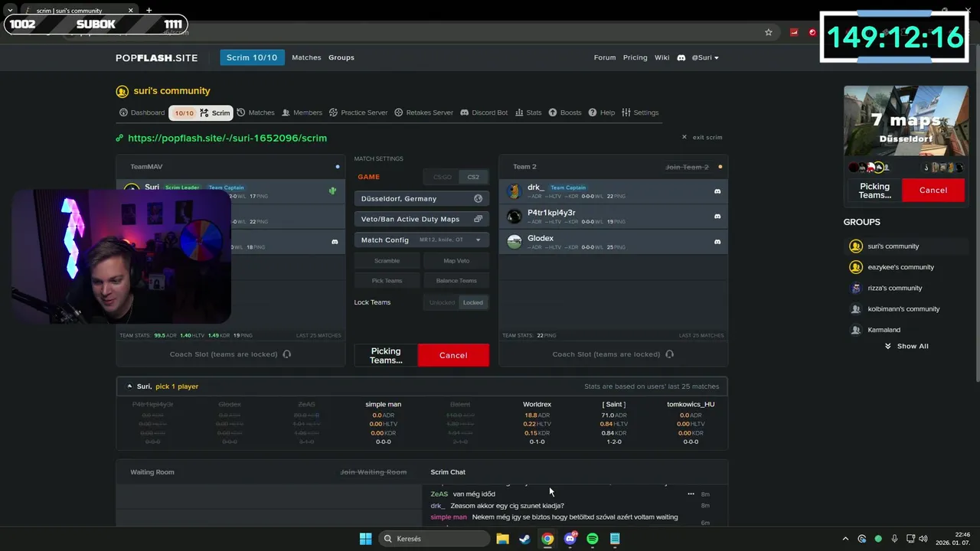Open eazykee's community group
Image resolution: width=980 pixels, height=551 pixels.
(900, 267)
